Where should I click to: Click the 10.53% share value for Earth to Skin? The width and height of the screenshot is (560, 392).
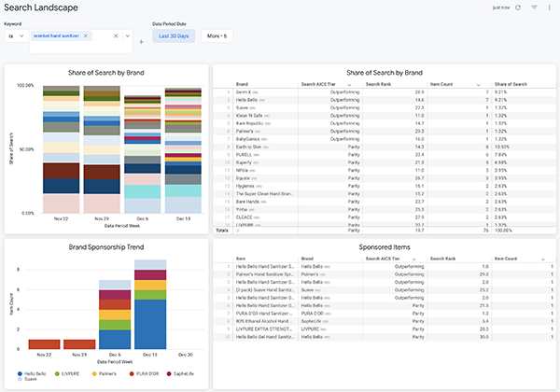(x=502, y=147)
